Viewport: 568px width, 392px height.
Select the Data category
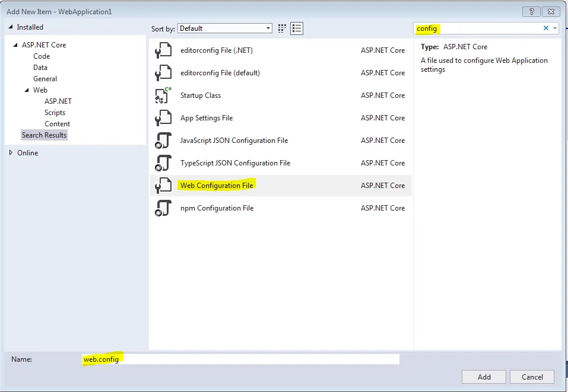[x=40, y=68]
